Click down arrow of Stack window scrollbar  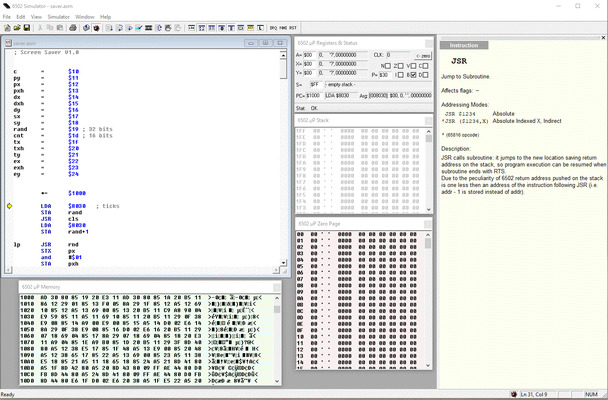click(428, 209)
